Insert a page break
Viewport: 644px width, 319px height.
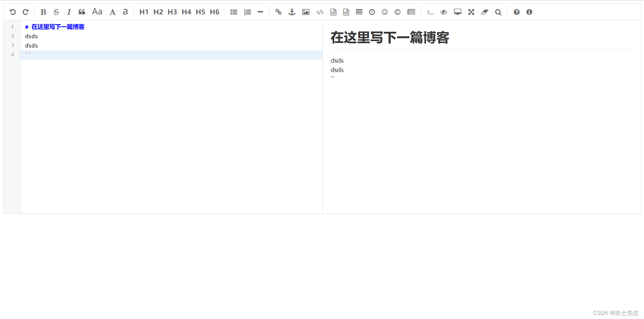point(411,12)
